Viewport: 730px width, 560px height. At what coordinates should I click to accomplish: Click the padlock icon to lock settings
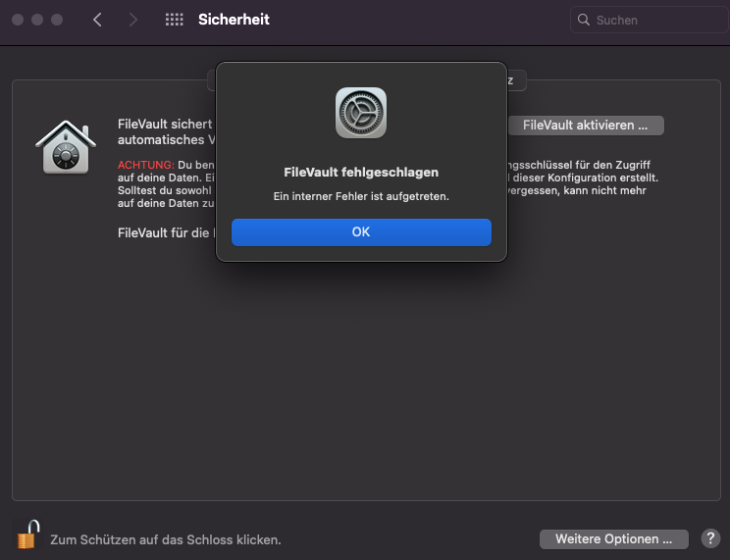pos(27,535)
